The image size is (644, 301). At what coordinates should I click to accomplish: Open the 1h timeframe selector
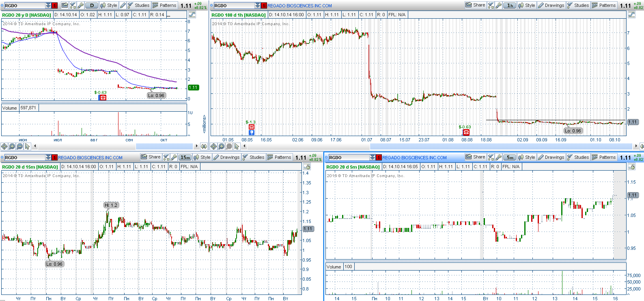[x=510, y=5]
